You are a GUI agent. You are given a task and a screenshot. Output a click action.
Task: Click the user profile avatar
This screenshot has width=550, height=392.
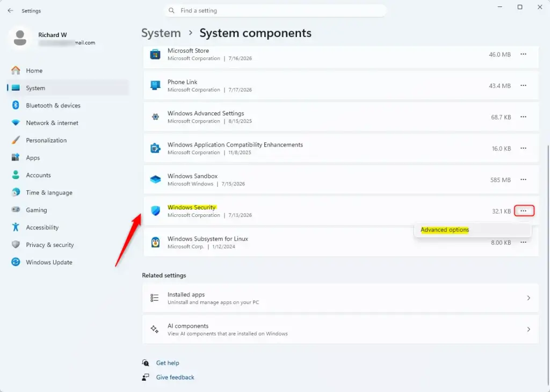20,38
